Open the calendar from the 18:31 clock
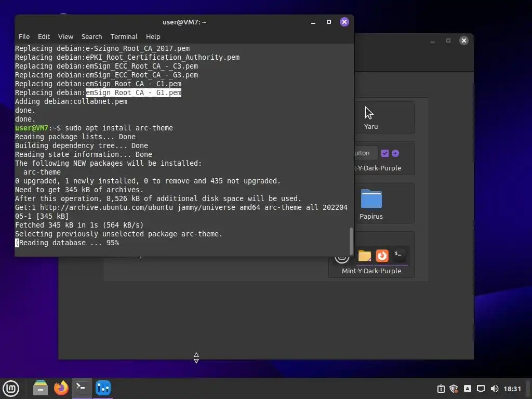532x399 pixels. coord(512,389)
